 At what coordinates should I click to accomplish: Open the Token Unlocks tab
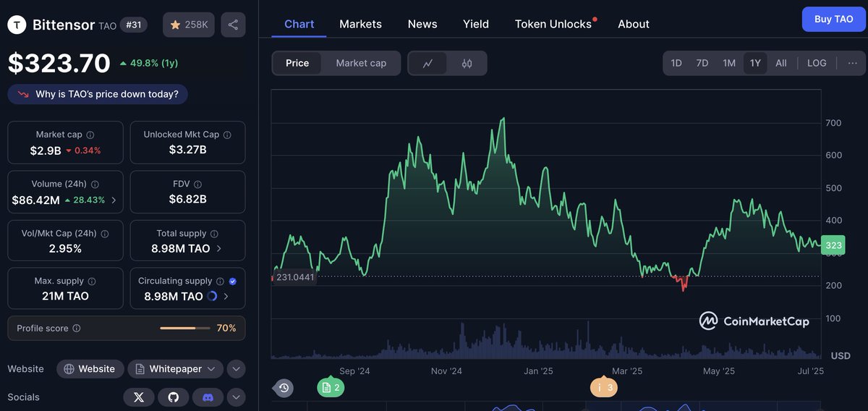click(553, 24)
